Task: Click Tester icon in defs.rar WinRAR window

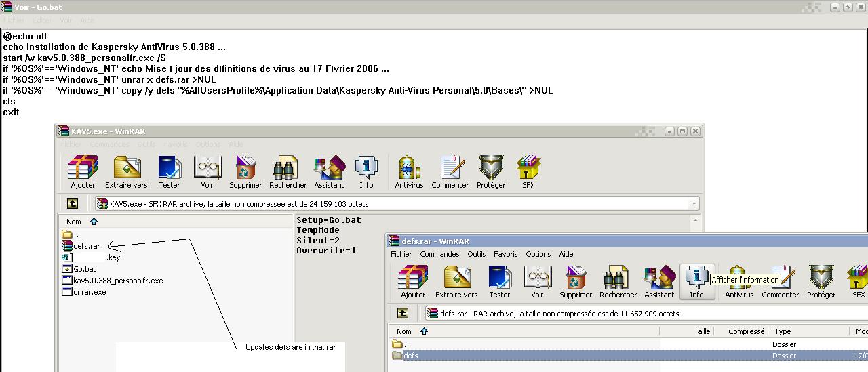Action: [x=500, y=282]
